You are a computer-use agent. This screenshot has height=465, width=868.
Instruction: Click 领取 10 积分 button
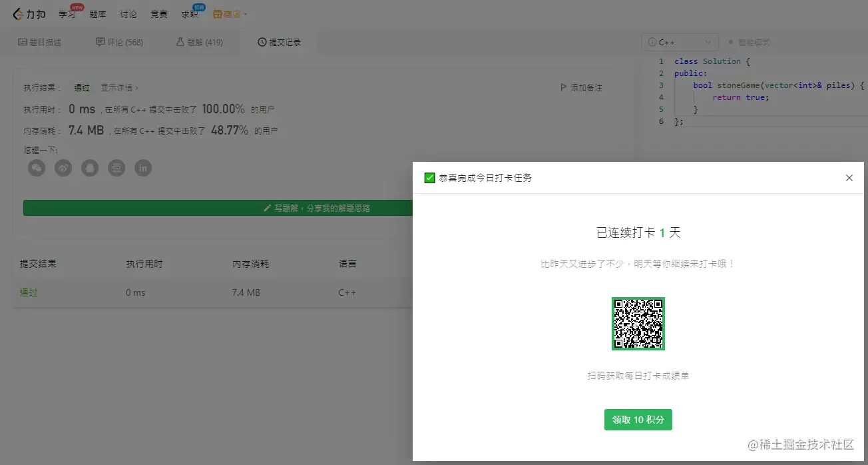(x=638, y=420)
